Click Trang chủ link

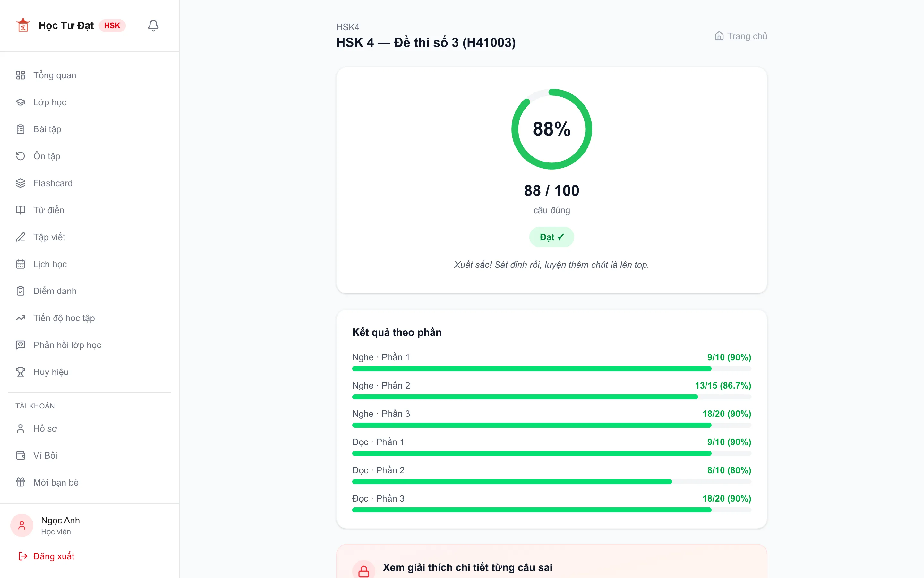(x=741, y=36)
